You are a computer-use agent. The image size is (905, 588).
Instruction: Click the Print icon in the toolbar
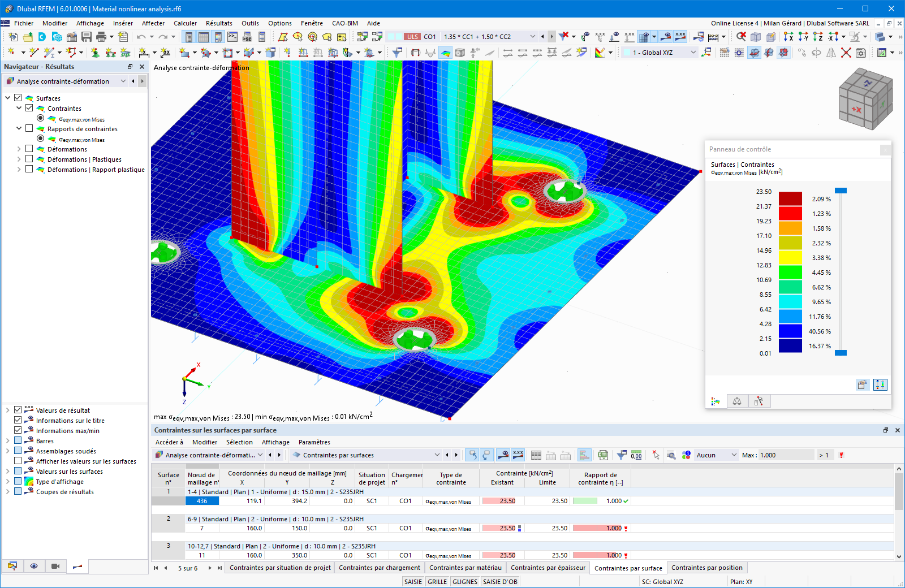click(101, 37)
